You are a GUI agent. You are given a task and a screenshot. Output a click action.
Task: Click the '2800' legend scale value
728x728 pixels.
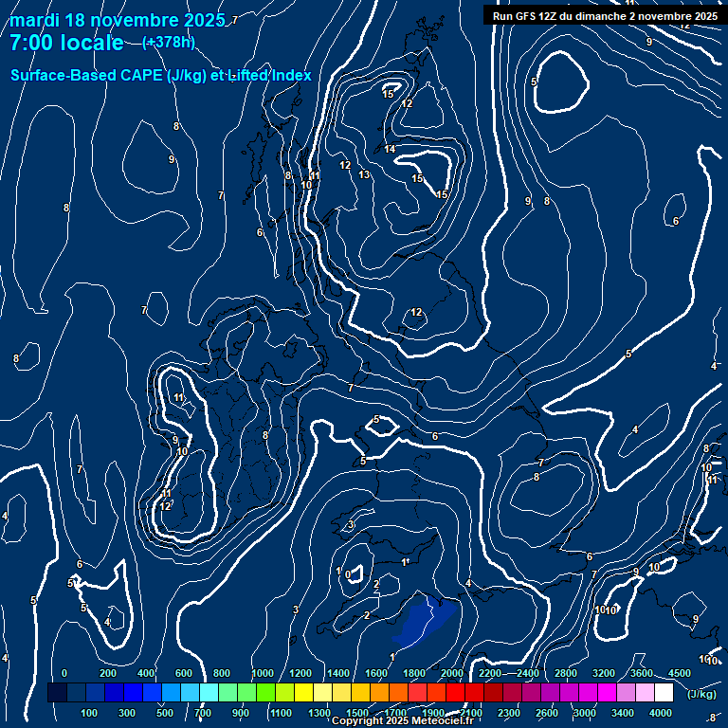(x=566, y=673)
